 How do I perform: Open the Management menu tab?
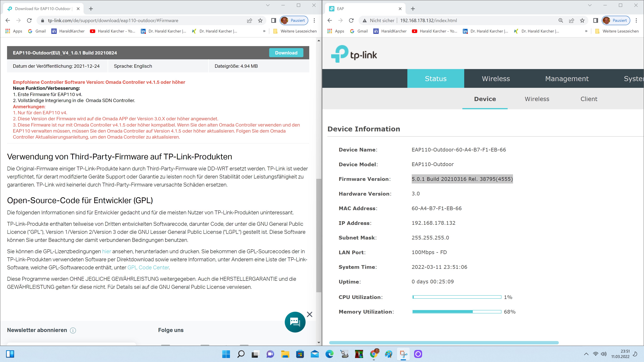tap(567, 79)
